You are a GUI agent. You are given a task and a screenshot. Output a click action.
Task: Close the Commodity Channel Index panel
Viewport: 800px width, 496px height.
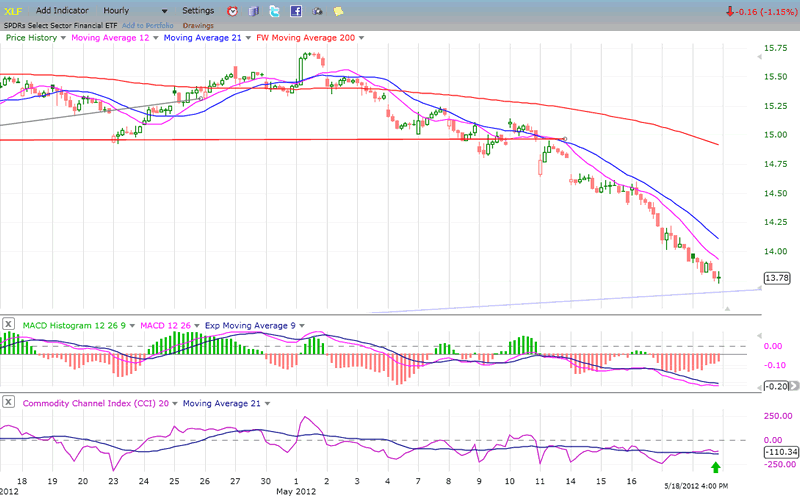click(x=9, y=402)
